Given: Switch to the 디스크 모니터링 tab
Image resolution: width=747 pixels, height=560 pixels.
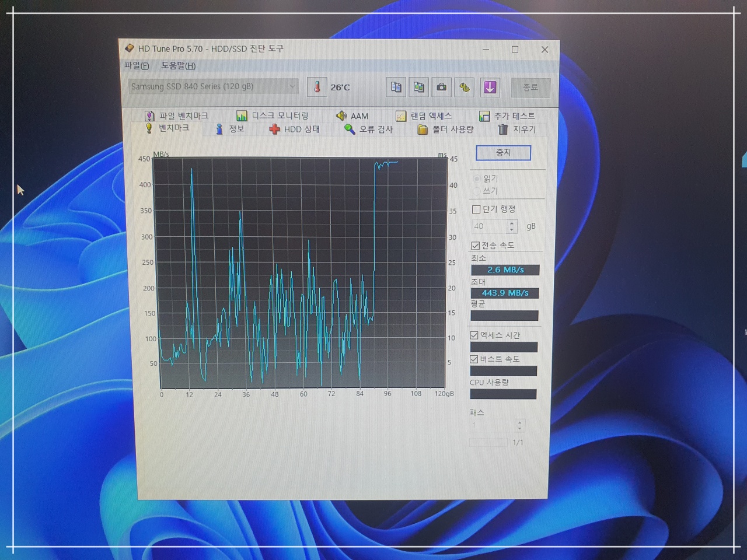Looking at the screenshot, I should pos(273,116).
